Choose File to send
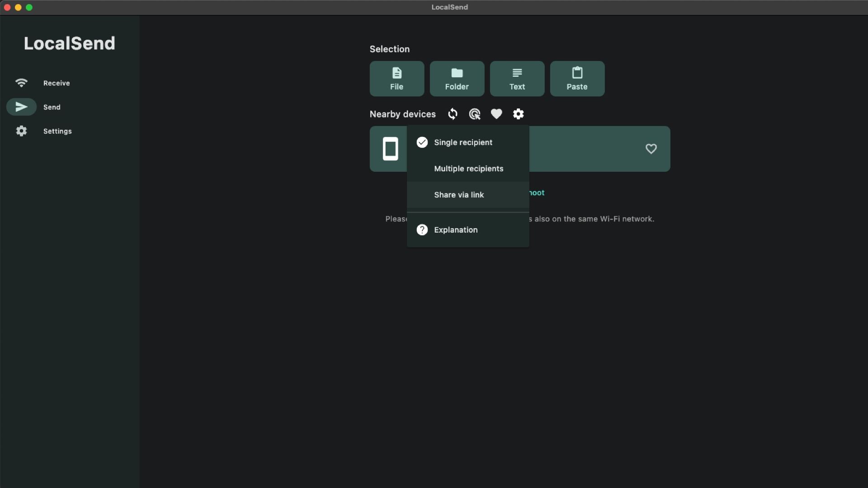868x488 pixels. pos(397,79)
